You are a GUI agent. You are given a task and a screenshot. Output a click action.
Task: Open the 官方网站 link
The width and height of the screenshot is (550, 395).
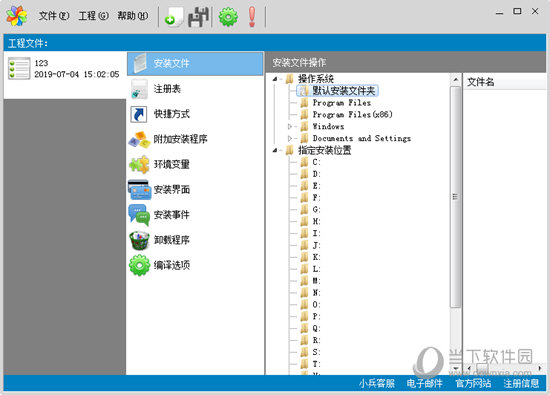(x=473, y=383)
